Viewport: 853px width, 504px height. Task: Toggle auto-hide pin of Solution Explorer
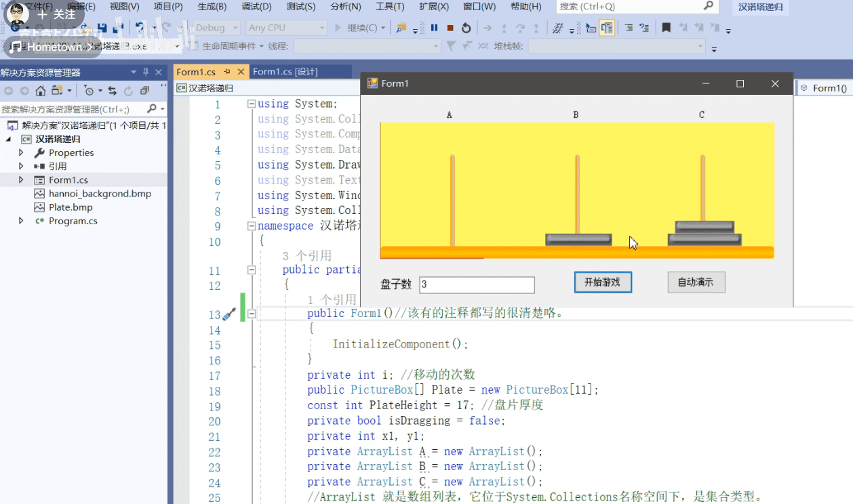(x=146, y=72)
